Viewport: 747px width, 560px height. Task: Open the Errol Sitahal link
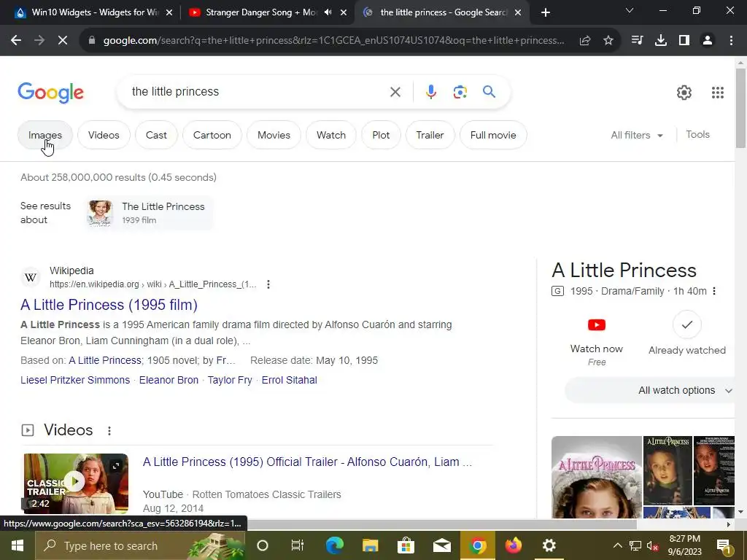tap(289, 380)
